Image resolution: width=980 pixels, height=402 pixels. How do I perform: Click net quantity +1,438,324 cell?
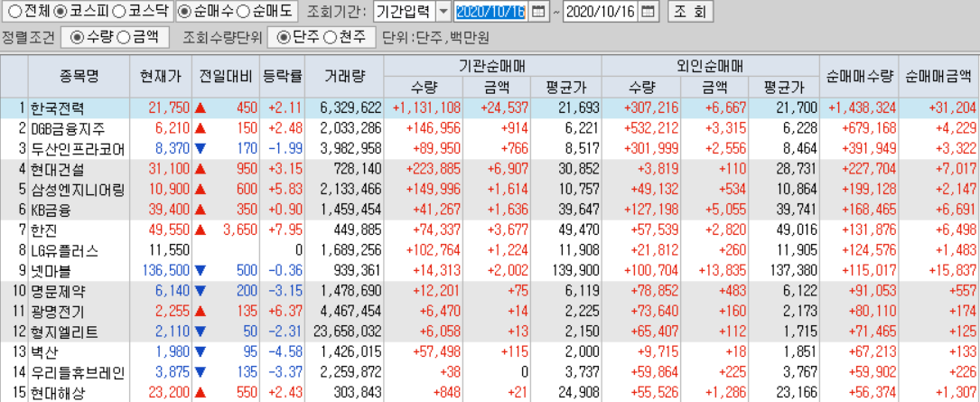click(x=863, y=108)
